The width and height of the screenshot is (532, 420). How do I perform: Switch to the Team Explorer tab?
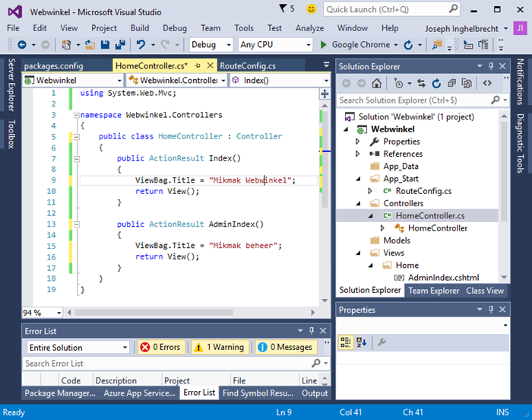(434, 291)
